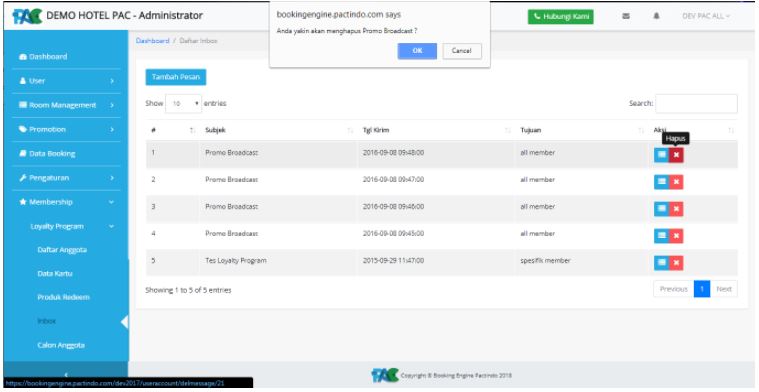Click the PAC logo in the header
The image size is (759, 392).
28,16
